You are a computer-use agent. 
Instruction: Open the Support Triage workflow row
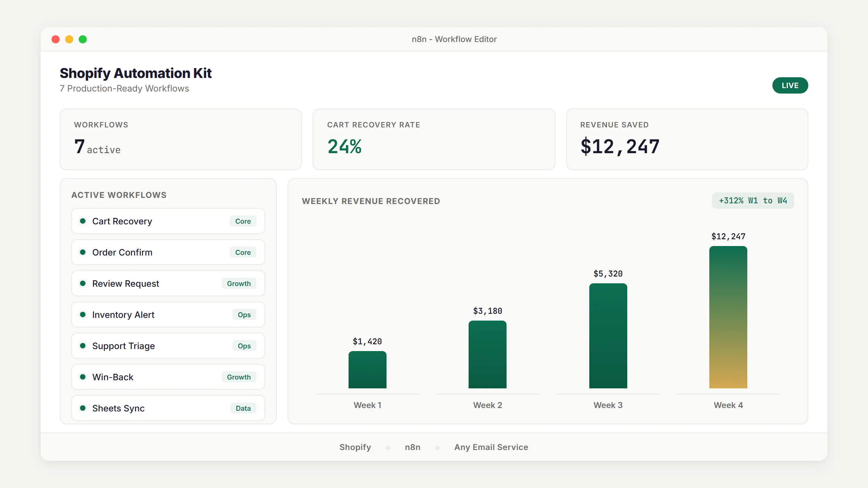168,346
